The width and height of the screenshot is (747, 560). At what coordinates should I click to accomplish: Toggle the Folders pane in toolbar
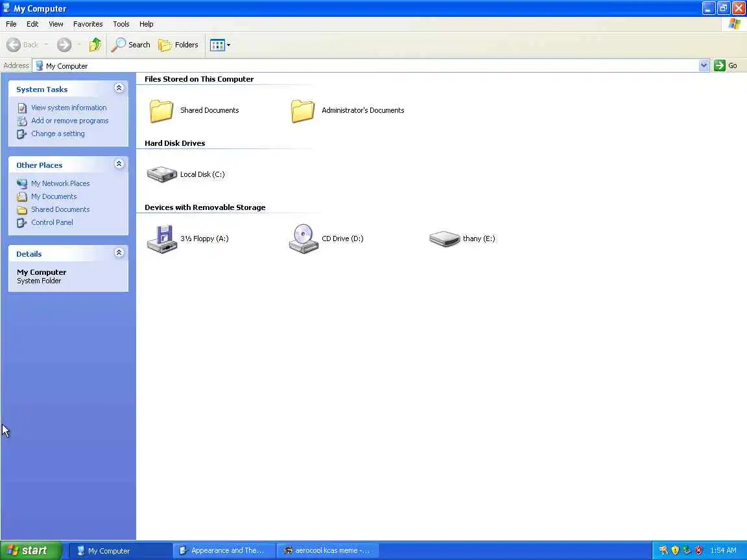point(178,45)
